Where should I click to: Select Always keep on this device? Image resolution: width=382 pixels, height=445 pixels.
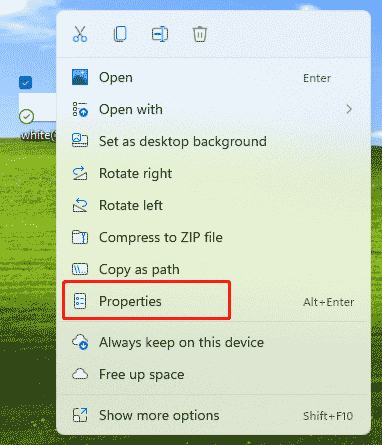click(213, 342)
